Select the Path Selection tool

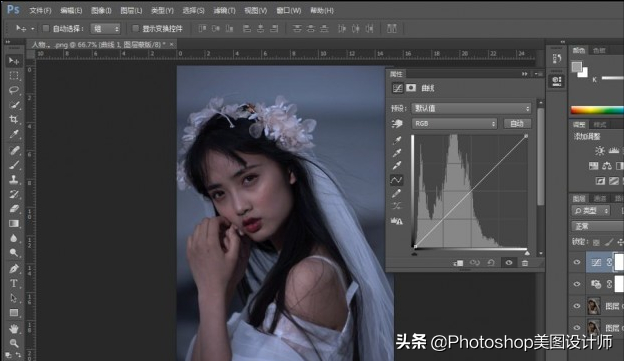(x=14, y=298)
